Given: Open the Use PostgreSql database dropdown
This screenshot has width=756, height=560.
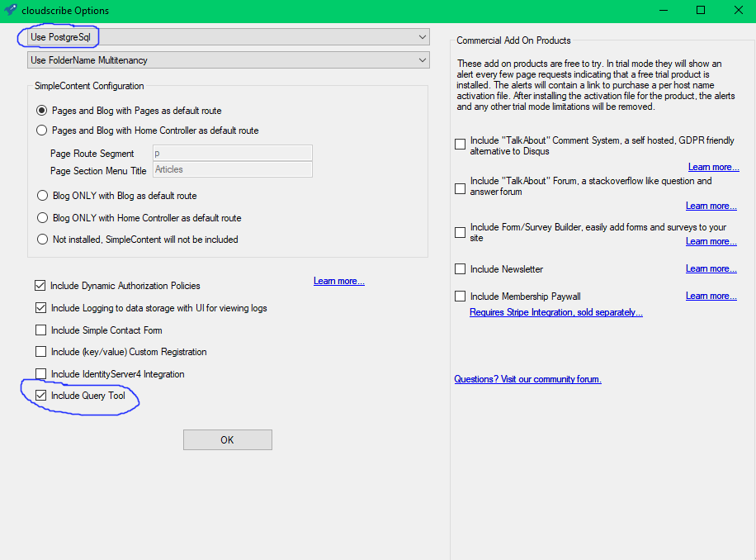Looking at the screenshot, I should pyautogui.click(x=229, y=37).
